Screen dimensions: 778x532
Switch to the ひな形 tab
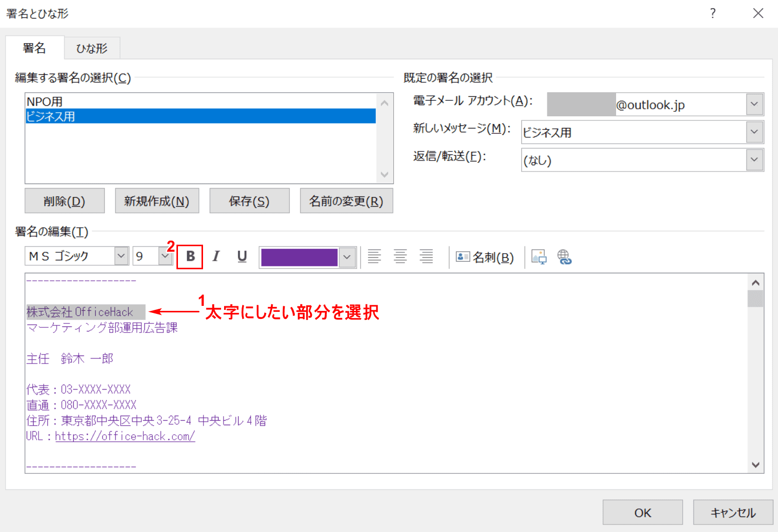pyautogui.click(x=92, y=49)
